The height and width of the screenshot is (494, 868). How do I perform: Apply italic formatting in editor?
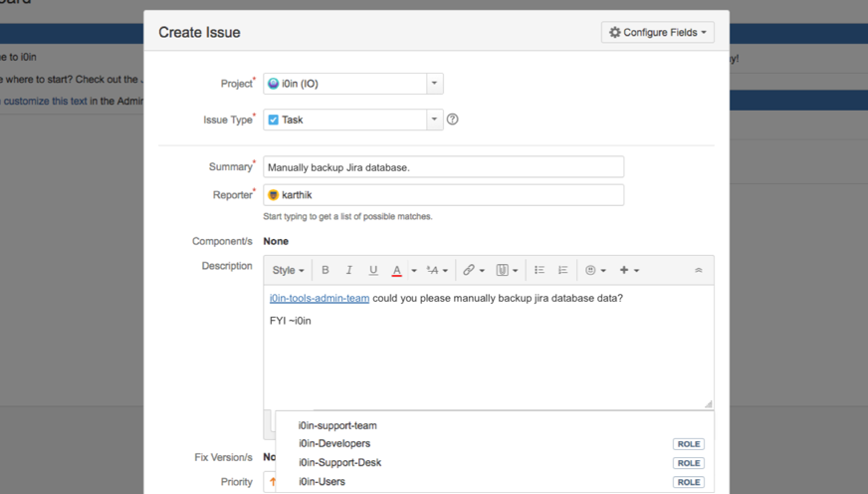point(349,270)
